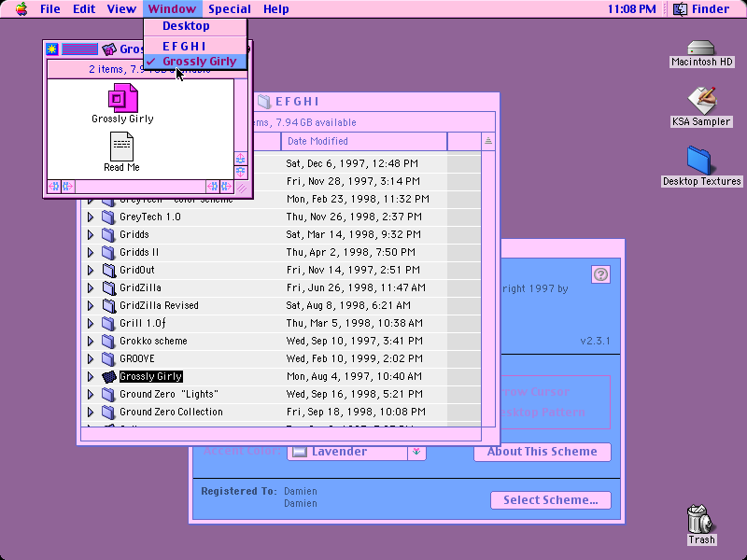Expand the GridZilla Revised disclosure triangle

91,306
